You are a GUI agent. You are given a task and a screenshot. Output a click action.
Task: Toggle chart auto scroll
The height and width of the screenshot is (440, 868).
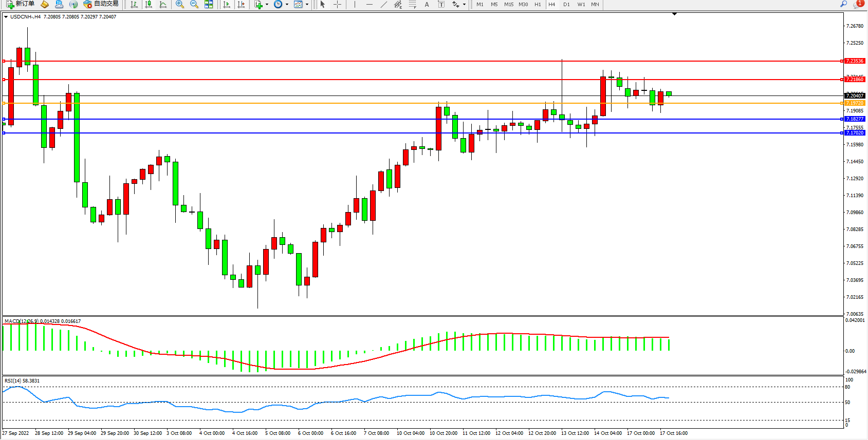227,4
